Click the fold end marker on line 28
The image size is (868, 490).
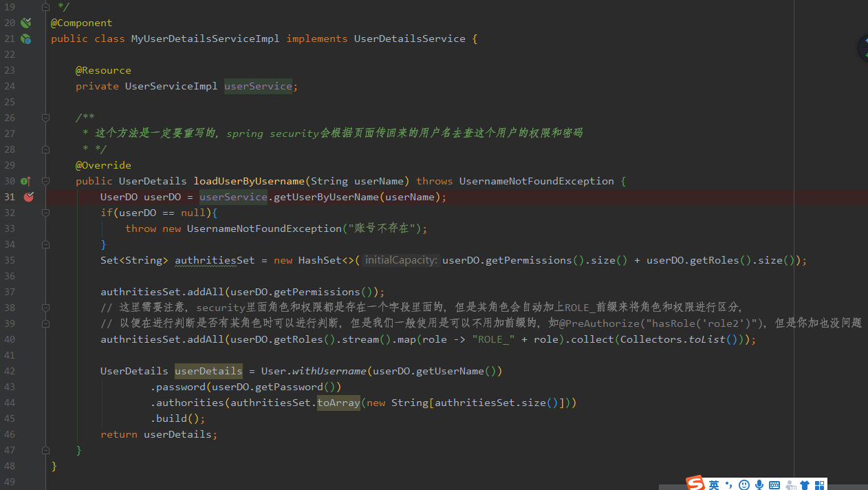click(x=45, y=149)
